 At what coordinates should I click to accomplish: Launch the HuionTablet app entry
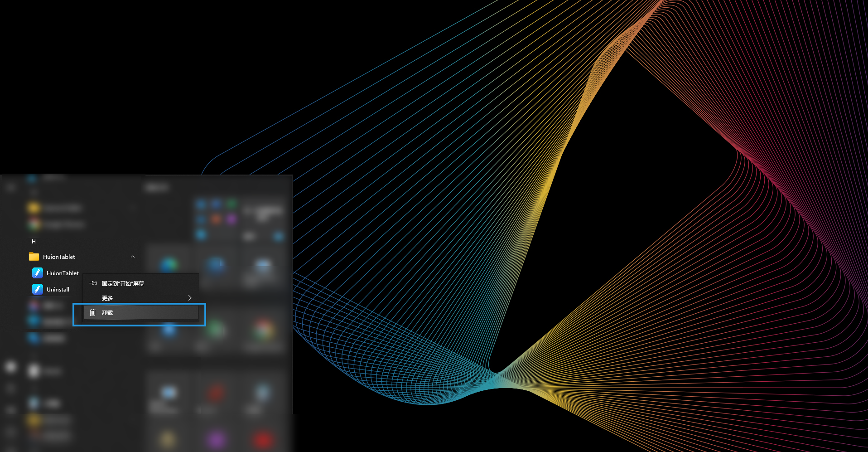coord(55,273)
